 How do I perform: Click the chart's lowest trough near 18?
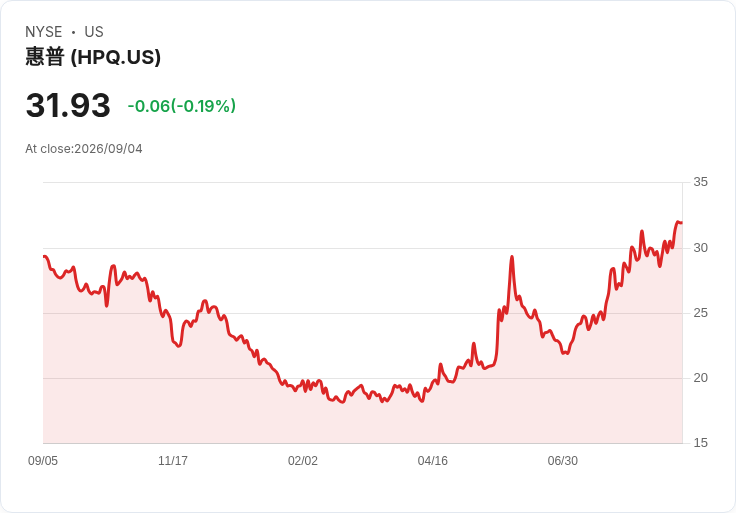tap(343, 402)
